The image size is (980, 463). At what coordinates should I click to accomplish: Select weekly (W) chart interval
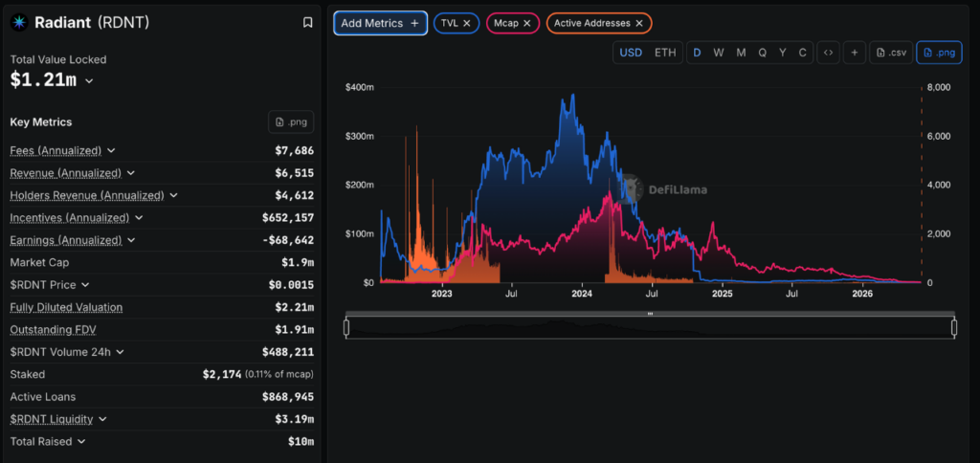[719, 53]
